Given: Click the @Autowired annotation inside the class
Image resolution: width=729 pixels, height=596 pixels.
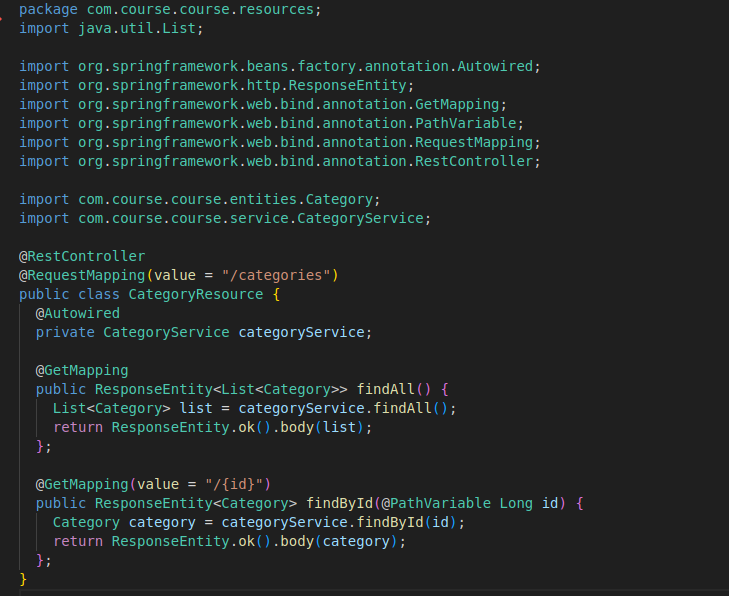Looking at the screenshot, I should [x=78, y=313].
